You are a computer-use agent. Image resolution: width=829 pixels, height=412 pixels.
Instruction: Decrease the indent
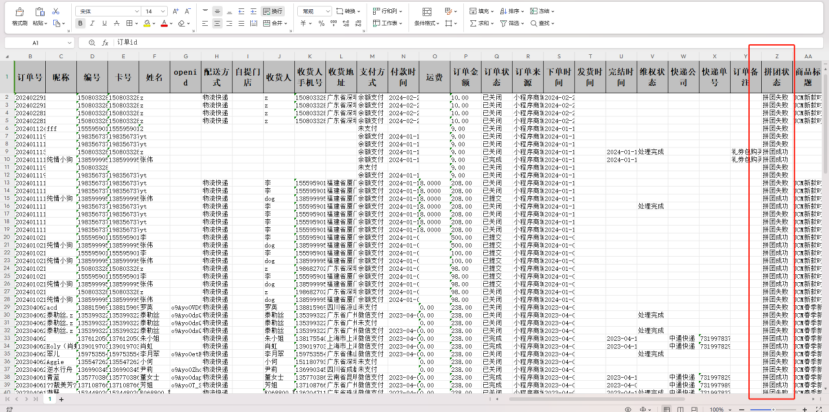pos(241,11)
